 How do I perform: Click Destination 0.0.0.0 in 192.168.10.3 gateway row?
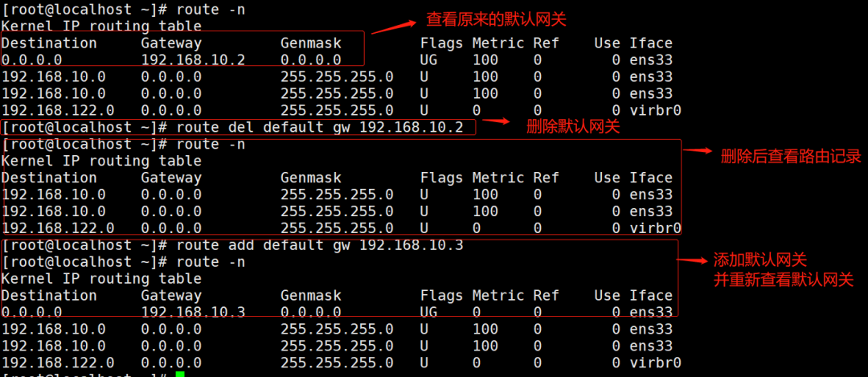pyautogui.click(x=31, y=312)
